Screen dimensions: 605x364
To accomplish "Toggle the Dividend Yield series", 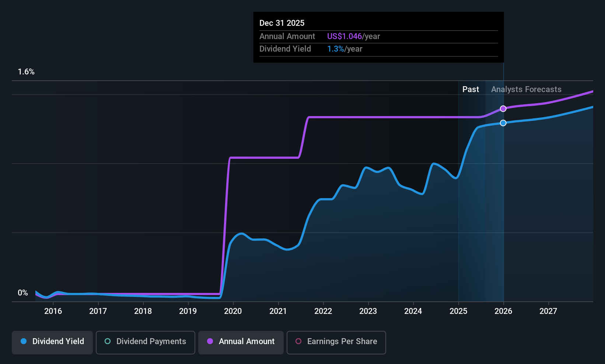I will tap(52, 343).
